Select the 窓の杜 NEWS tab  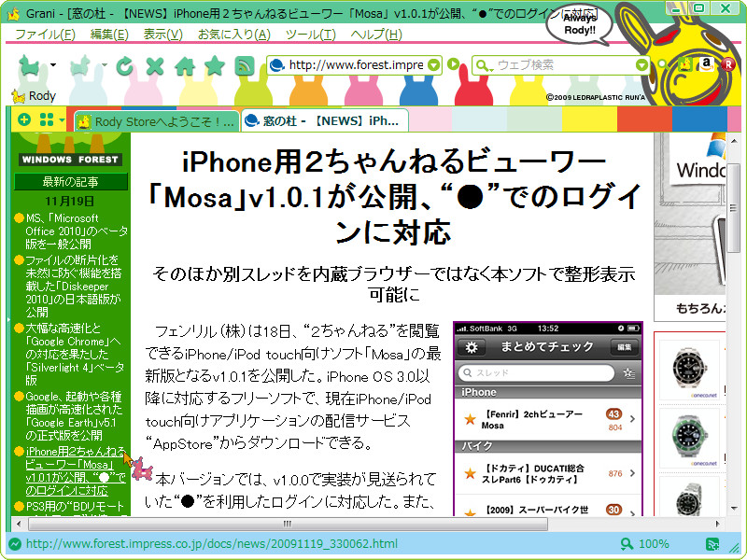(x=325, y=121)
